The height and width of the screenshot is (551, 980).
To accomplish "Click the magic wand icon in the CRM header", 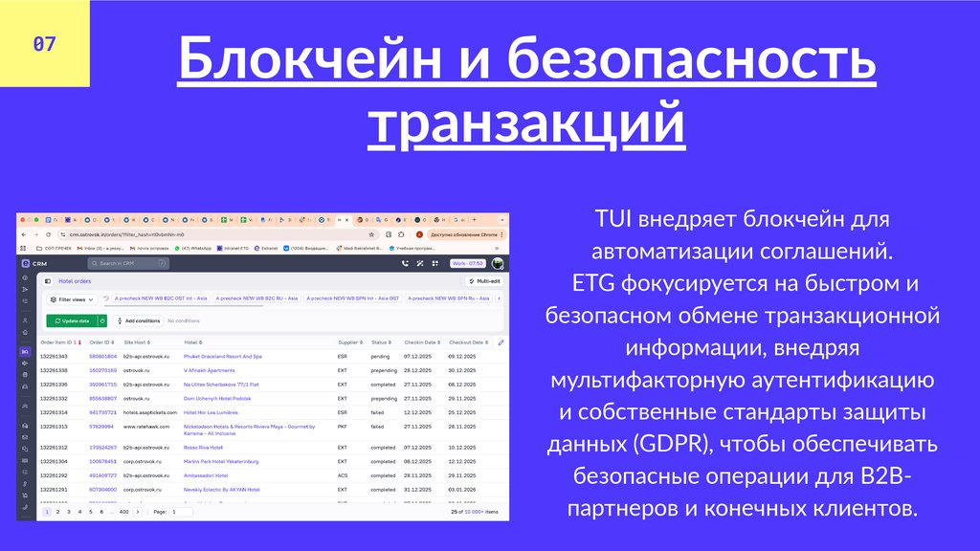I will click(x=420, y=264).
